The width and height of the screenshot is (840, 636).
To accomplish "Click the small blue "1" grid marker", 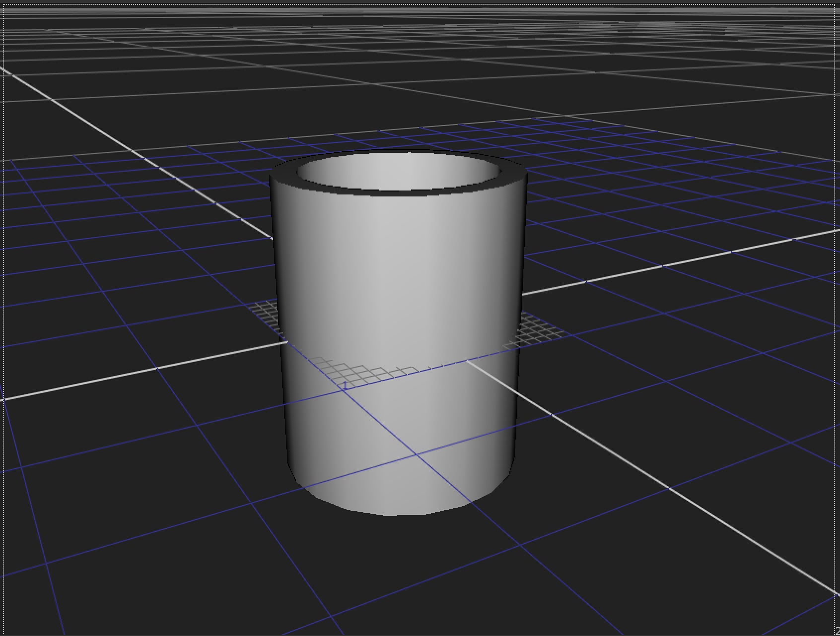I will click(345, 385).
